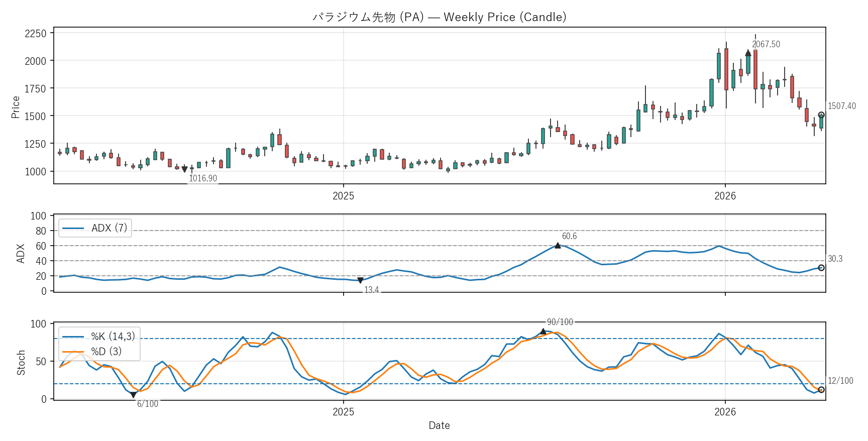Click the ADX low triangle marker at 13.4
The image size is (868, 441).
pyautogui.click(x=360, y=280)
